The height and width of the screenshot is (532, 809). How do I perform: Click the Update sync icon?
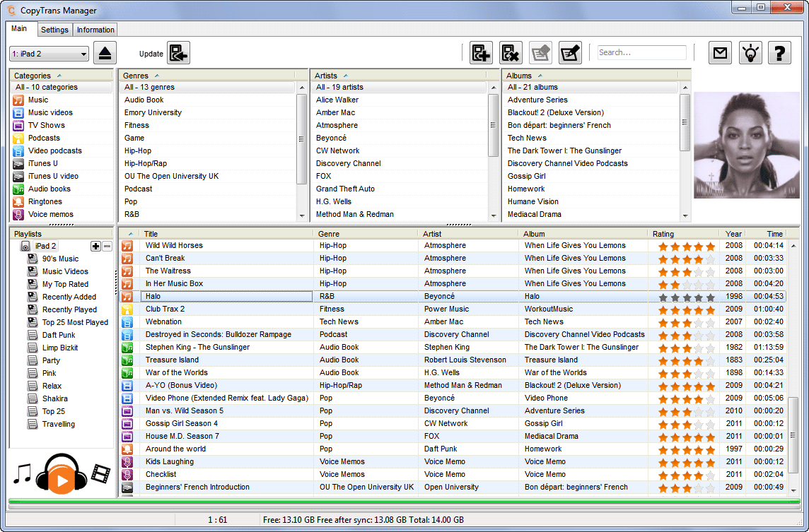point(178,53)
